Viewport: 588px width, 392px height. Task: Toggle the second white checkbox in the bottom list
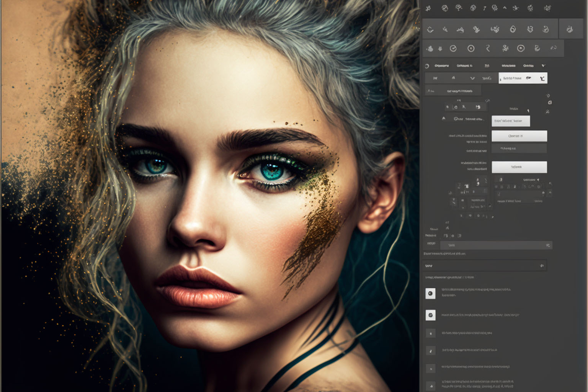(431, 315)
